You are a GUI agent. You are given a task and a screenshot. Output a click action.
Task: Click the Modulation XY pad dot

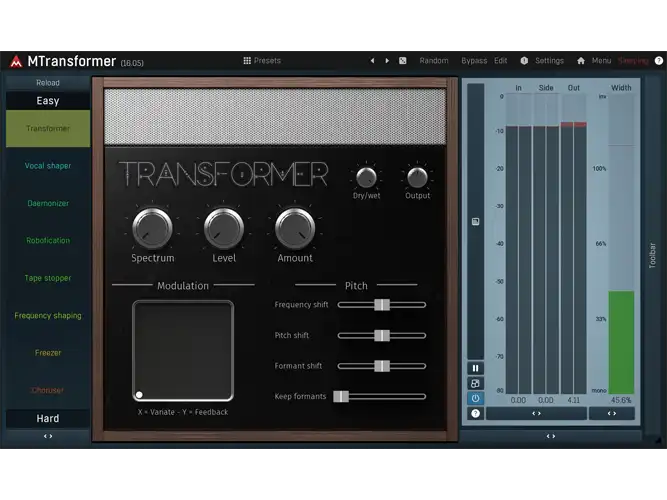(x=139, y=395)
